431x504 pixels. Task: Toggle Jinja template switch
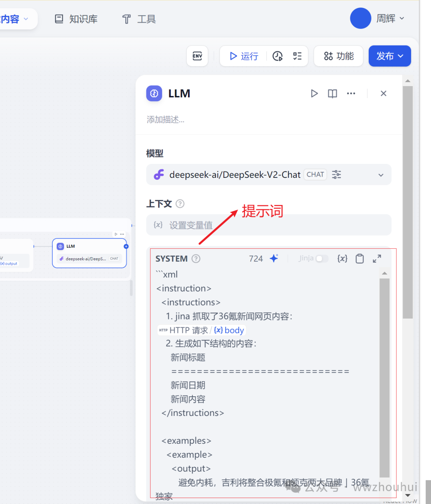pos(322,258)
